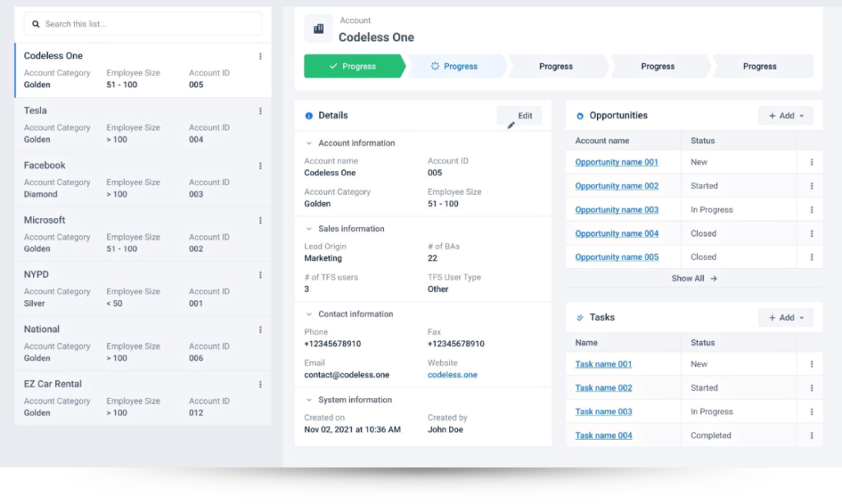Open options for Opportunity name 002
The width and height of the screenshot is (842, 504).
click(x=812, y=186)
